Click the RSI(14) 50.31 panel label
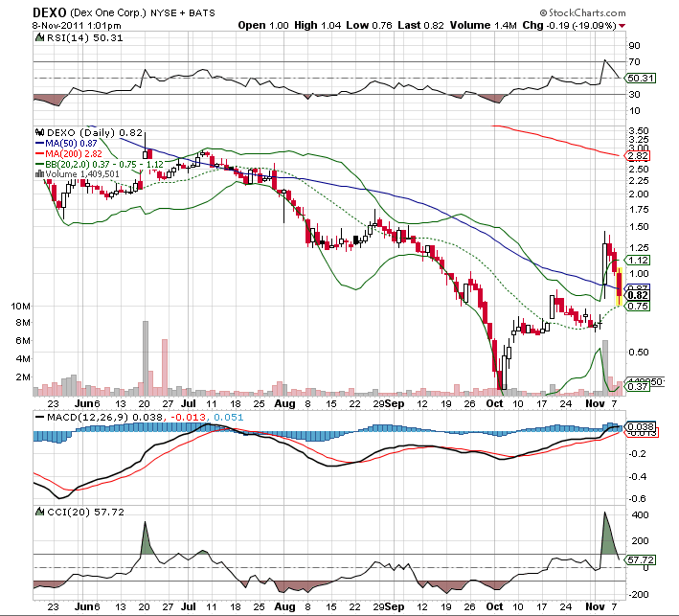The width and height of the screenshot is (679, 616). [85, 37]
